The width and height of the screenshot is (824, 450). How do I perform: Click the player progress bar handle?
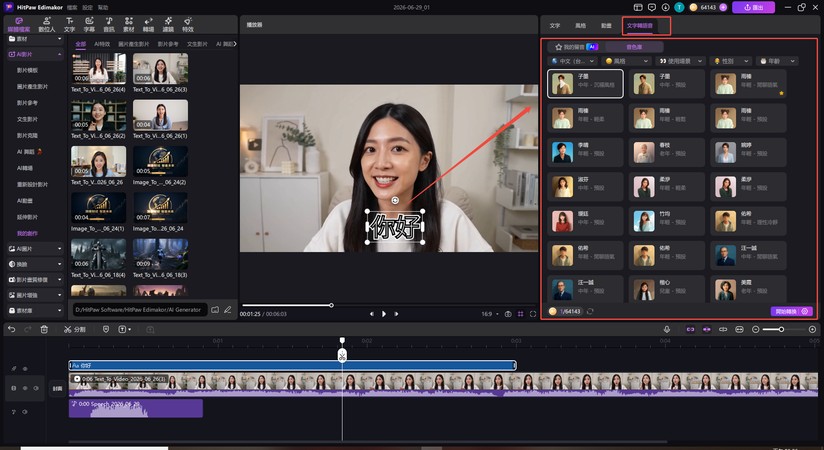(x=331, y=305)
